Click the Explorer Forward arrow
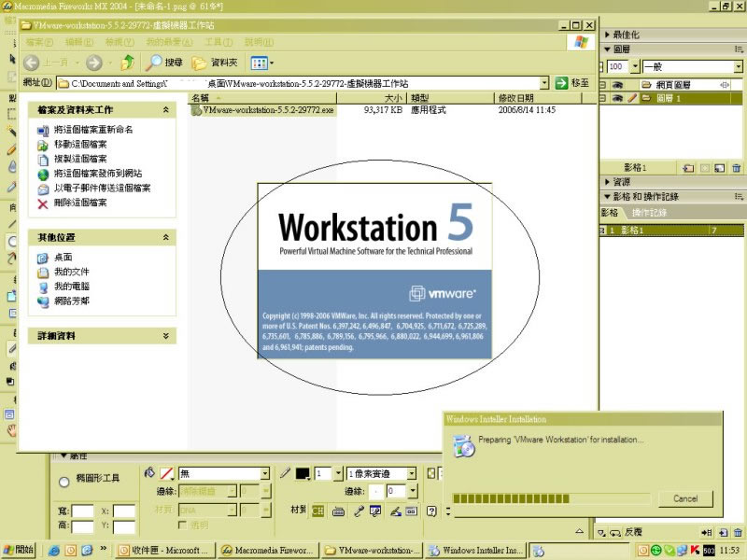The image size is (747, 560). (94, 63)
